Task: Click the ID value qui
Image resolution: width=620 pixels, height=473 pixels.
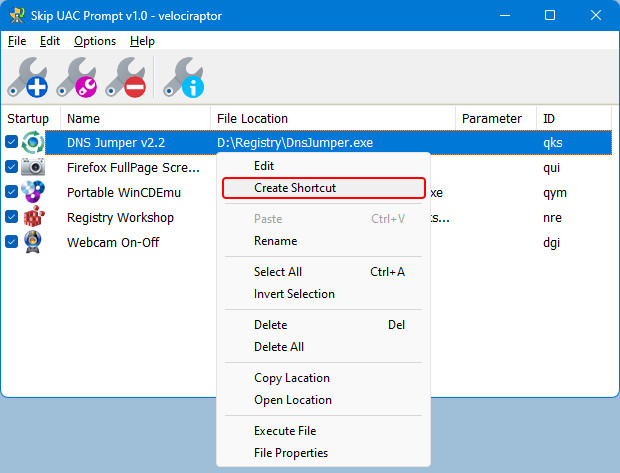Action: tap(552, 168)
